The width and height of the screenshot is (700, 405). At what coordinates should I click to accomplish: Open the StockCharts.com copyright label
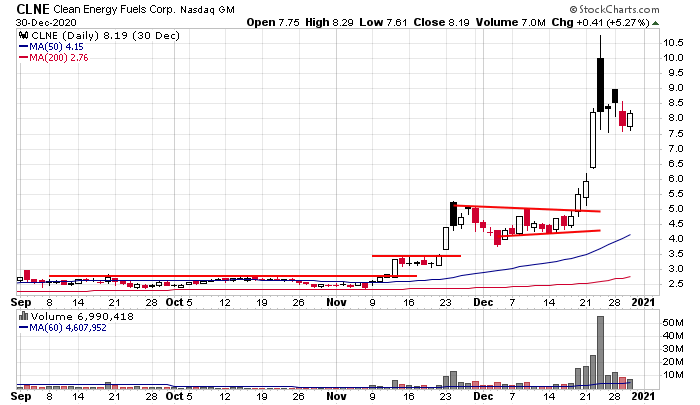[x=614, y=9]
